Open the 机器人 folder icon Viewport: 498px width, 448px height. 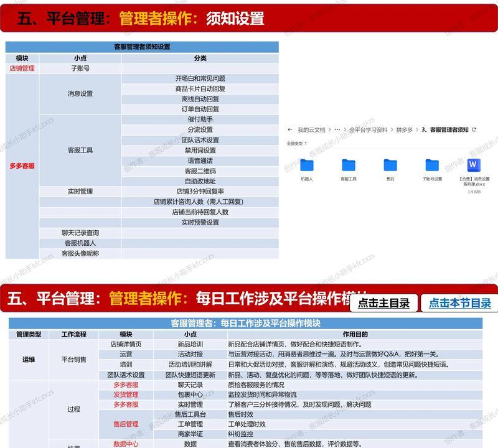click(307, 165)
